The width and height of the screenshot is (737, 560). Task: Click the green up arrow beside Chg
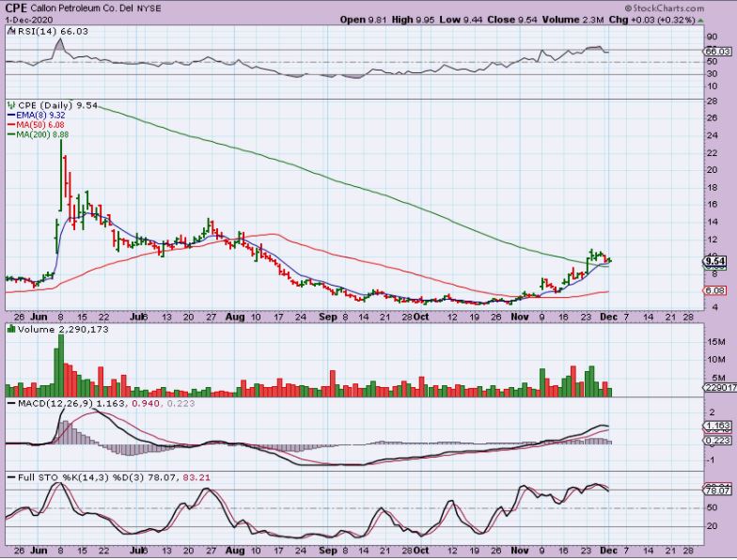coord(701,21)
